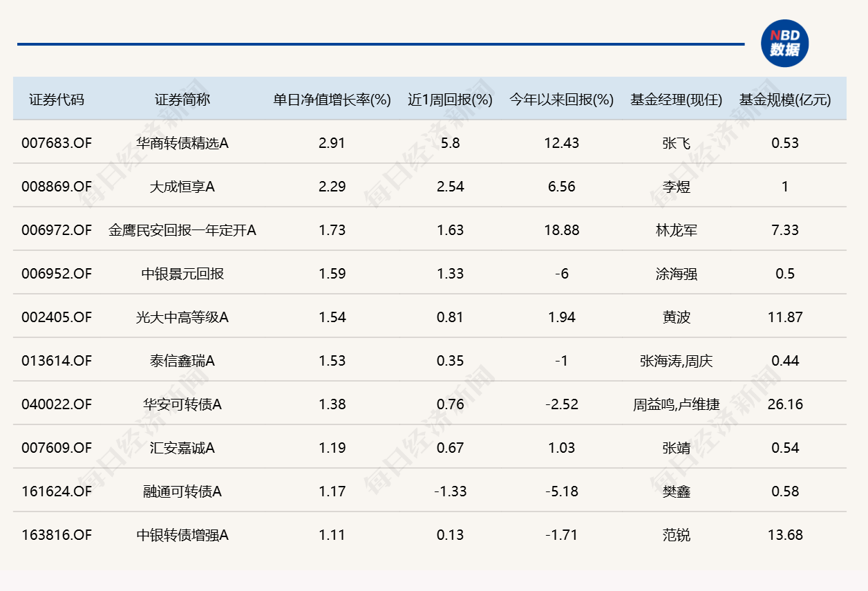This screenshot has height=591, width=868.
Task: Click daily growth value 1.11
Action: (x=332, y=535)
